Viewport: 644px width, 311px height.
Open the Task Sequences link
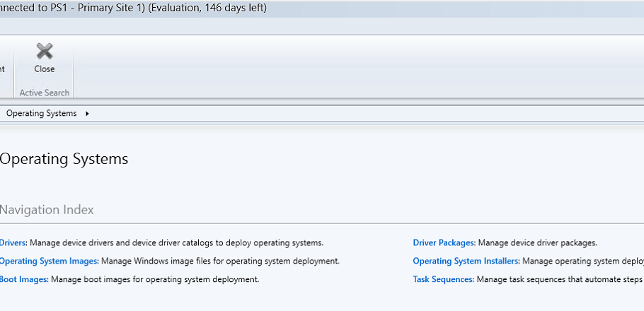coord(443,279)
